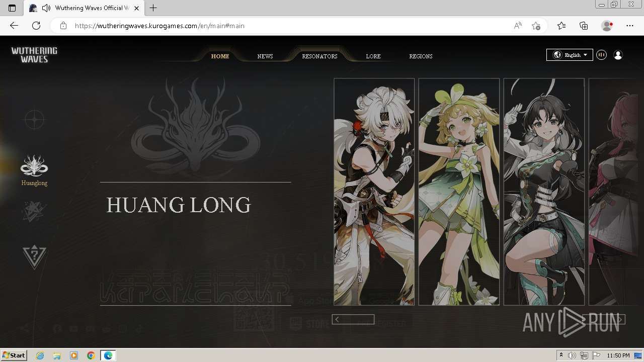Click the HUANG LONG title text
The height and width of the screenshot is (362, 644).
(x=179, y=205)
